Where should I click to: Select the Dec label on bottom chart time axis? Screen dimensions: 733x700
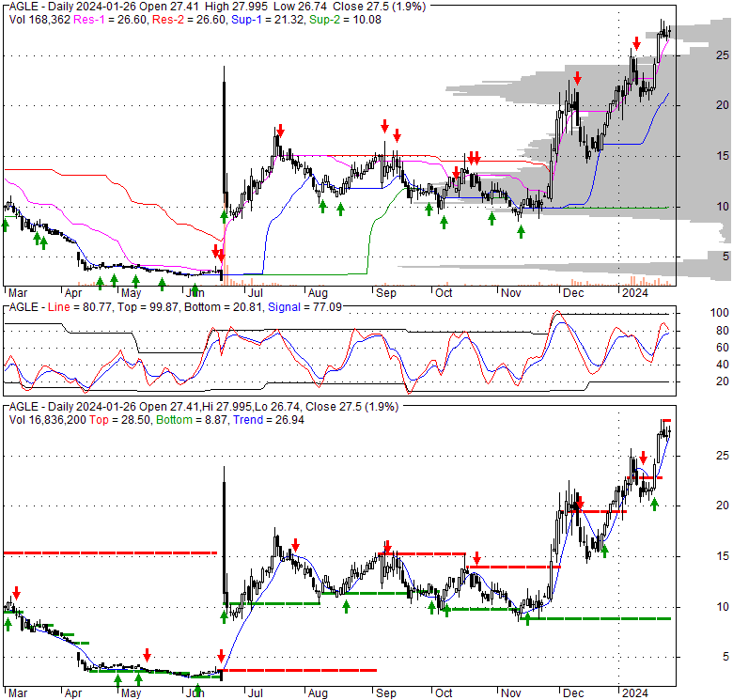click(573, 693)
